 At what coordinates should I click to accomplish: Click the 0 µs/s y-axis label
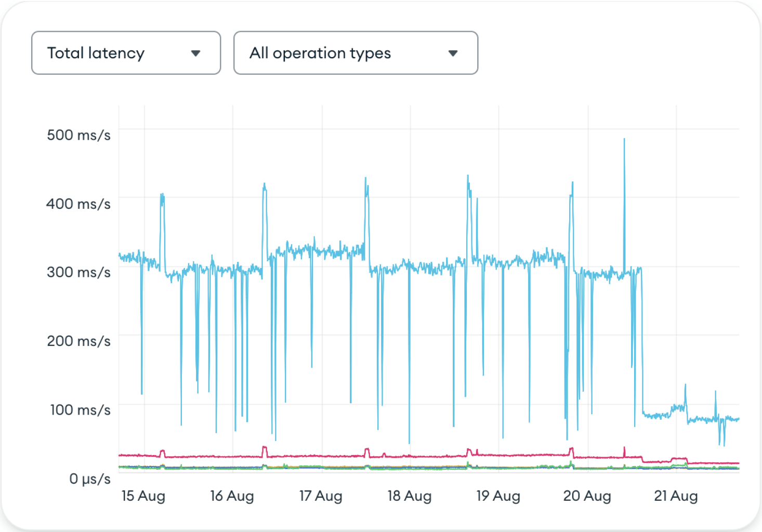tap(90, 478)
